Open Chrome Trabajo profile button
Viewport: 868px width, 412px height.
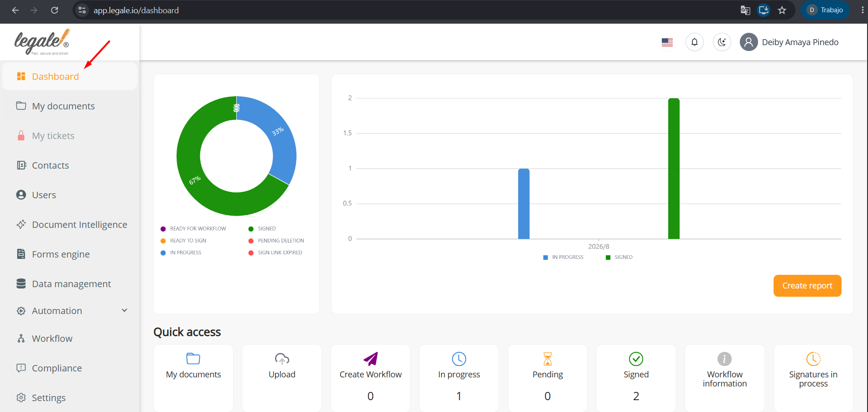825,10
